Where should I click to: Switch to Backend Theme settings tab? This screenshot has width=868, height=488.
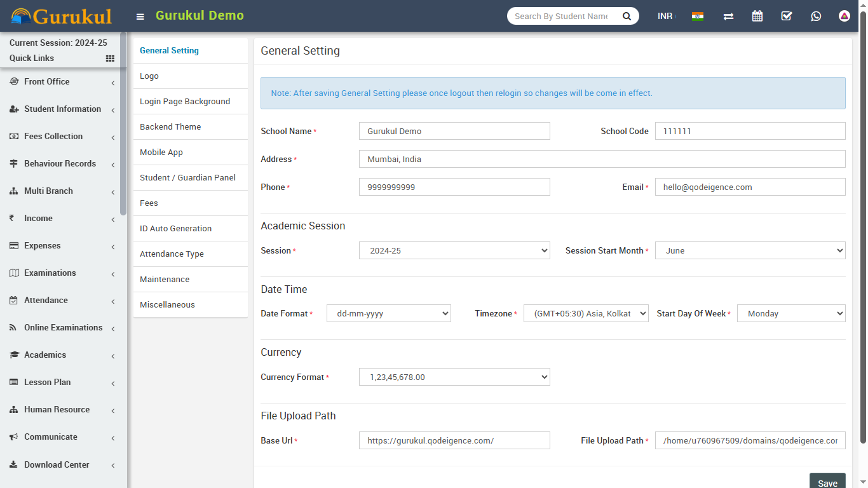point(170,127)
